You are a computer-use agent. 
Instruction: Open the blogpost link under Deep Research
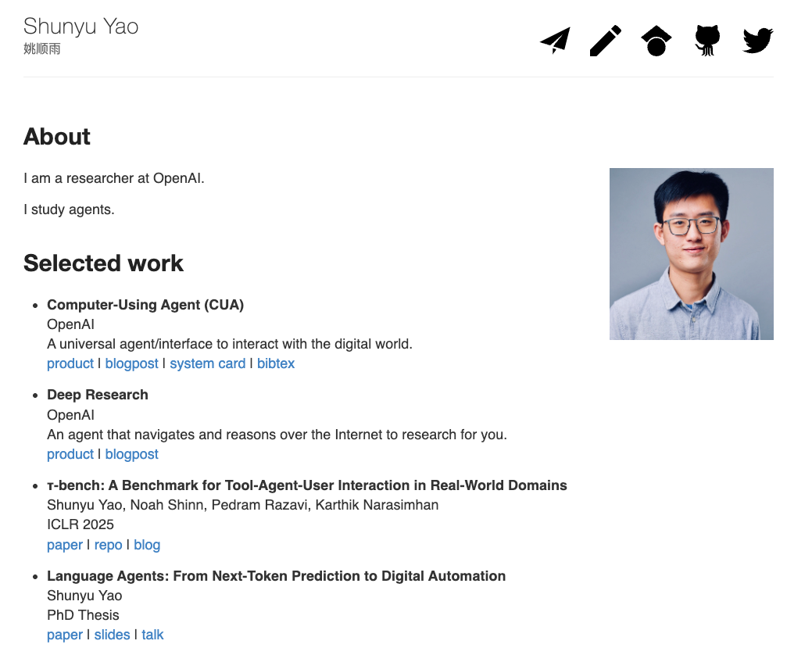(x=131, y=454)
